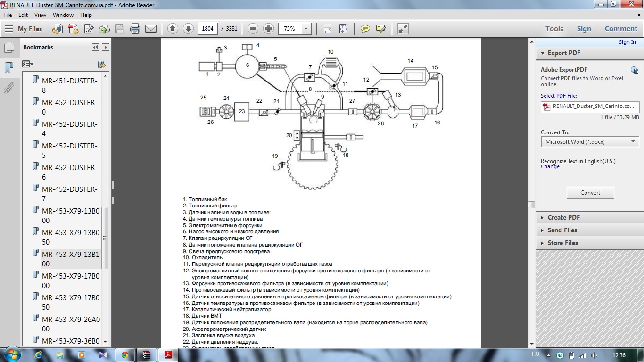Open the Page Thumbnails panel icon
The width and height of the screenshot is (644, 362).
tap(8, 48)
